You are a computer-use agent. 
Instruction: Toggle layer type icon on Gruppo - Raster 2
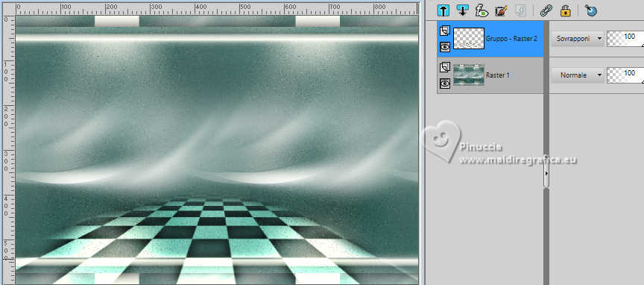445,31
